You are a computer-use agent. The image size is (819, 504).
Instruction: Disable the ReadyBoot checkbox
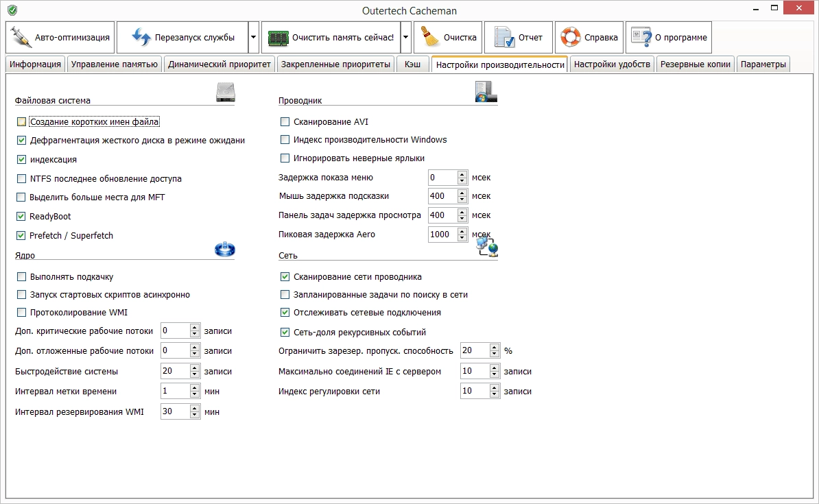point(21,216)
